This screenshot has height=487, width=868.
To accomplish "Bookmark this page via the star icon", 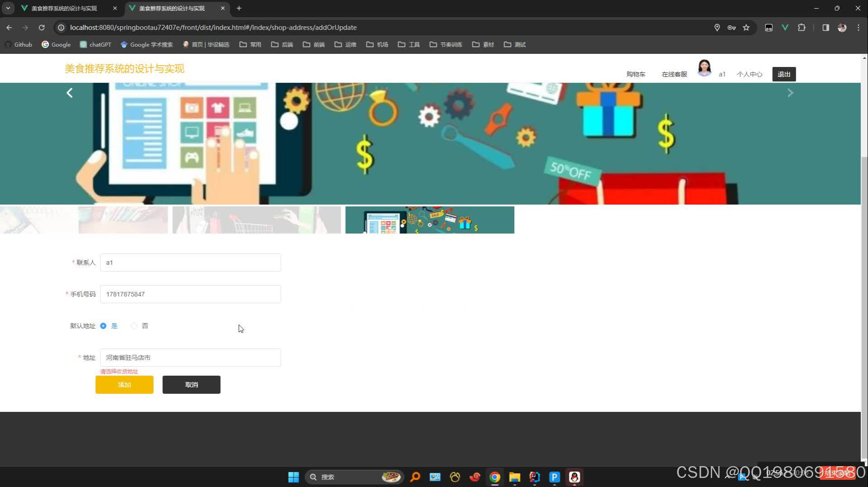I will pyautogui.click(x=746, y=28).
